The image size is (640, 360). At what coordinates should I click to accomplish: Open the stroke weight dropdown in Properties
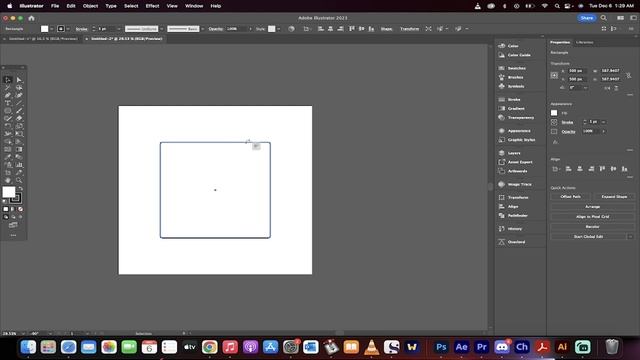tap(603, 122)
